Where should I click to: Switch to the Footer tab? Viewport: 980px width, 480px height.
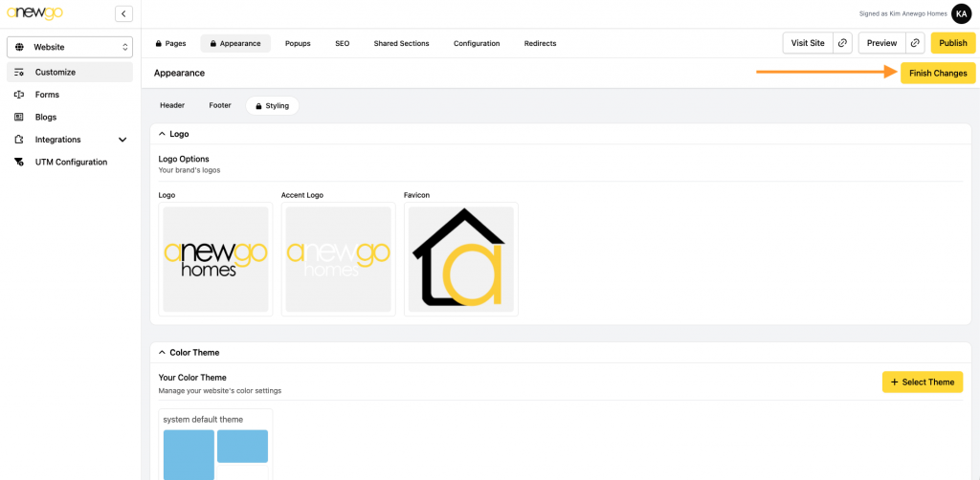[x=220, y=105]
